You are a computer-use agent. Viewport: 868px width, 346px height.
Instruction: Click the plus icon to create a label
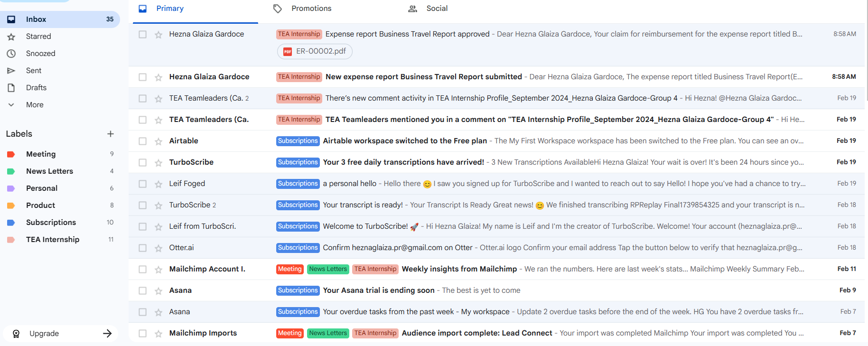click(111, 134)
